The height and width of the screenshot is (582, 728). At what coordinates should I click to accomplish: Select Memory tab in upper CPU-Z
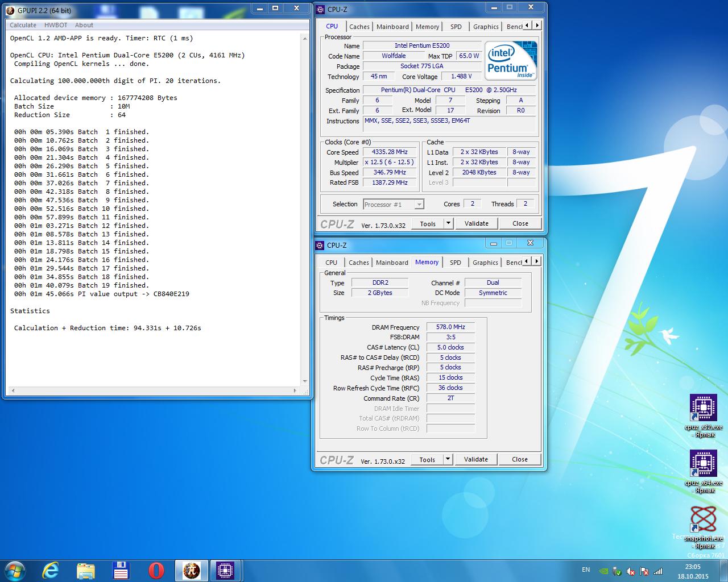point(427,27)
